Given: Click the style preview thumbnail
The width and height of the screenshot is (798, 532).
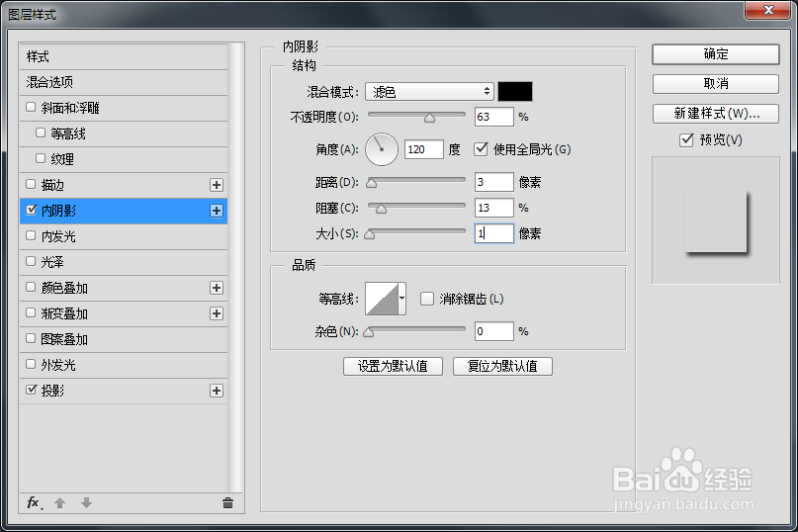Looking at the screenshot, I should point(716,220).
